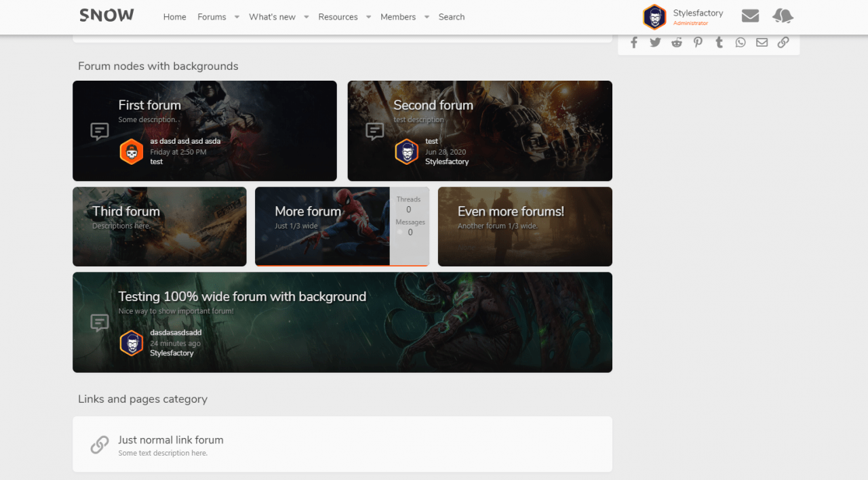Expand the Resources dropdown arrow
This screenshot has width=868, height=480.
coord(368,17)
